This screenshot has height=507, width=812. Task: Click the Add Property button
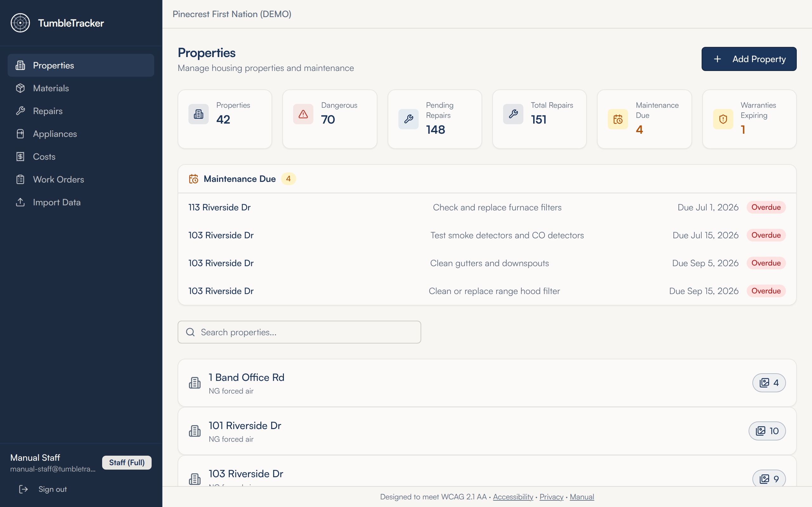[749, 59]
